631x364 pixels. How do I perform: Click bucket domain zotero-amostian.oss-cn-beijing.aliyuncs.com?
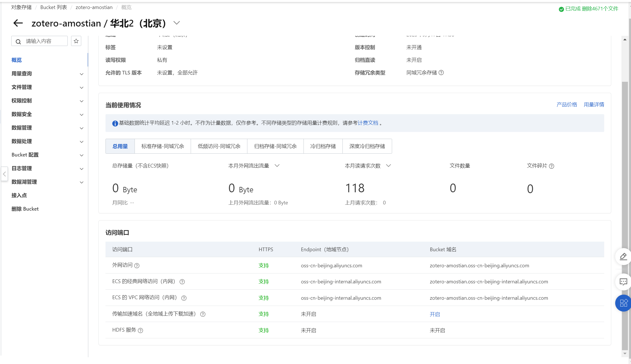[479, 266]
